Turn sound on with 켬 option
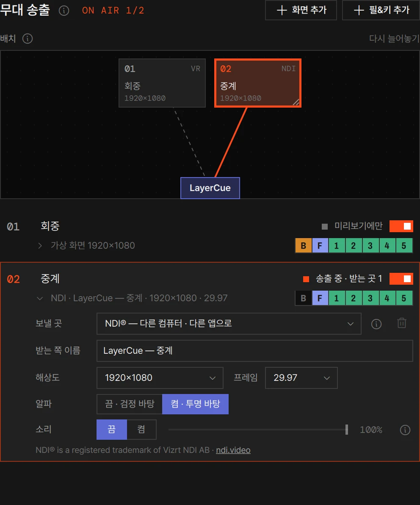The height and width of the screenshot is (505, 420). point(141,429)
